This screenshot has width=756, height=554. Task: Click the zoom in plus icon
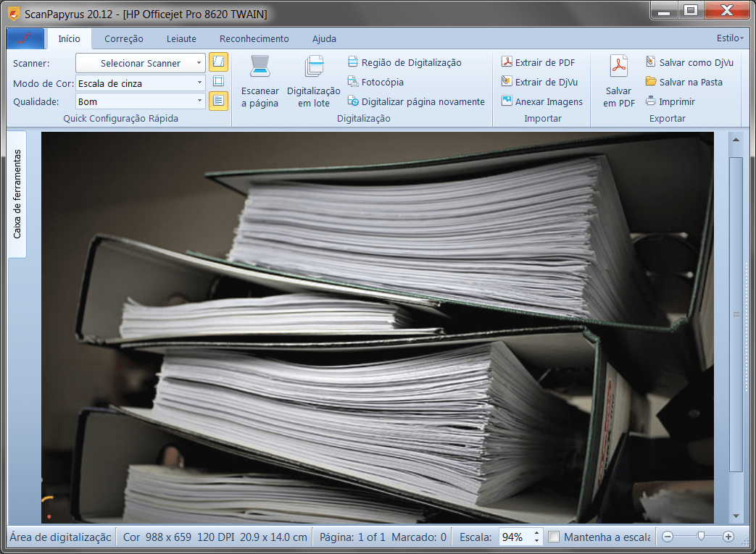coord(728,537)
